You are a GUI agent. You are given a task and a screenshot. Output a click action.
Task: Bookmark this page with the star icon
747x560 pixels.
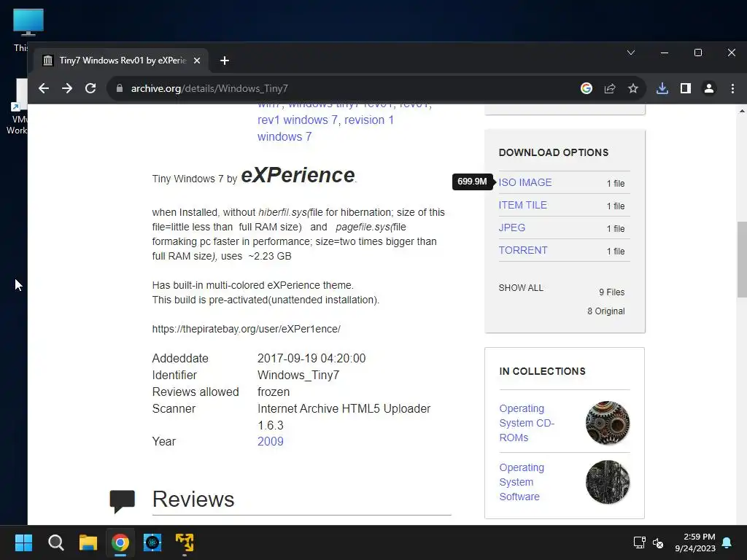(632, 88)
